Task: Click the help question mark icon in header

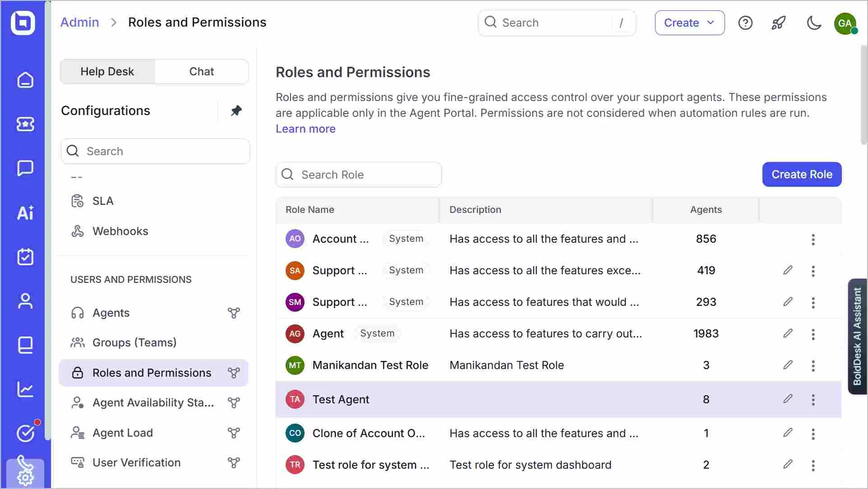Action: click(x=745, y=23)
